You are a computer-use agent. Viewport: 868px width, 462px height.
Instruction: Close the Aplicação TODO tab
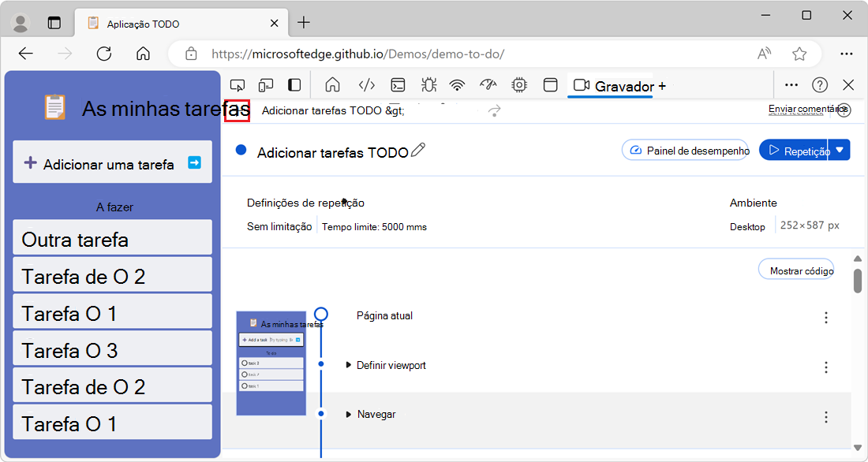pos(274,23)
